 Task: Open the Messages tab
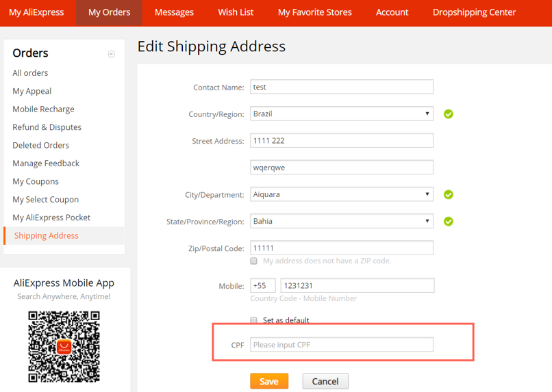174,13
